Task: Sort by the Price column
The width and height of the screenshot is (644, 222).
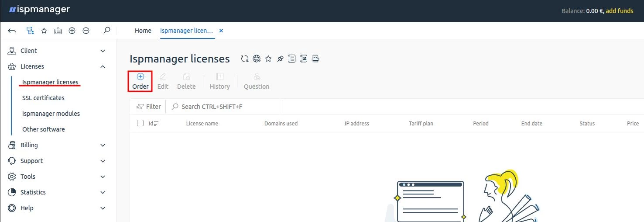Action: click(633, 124)
